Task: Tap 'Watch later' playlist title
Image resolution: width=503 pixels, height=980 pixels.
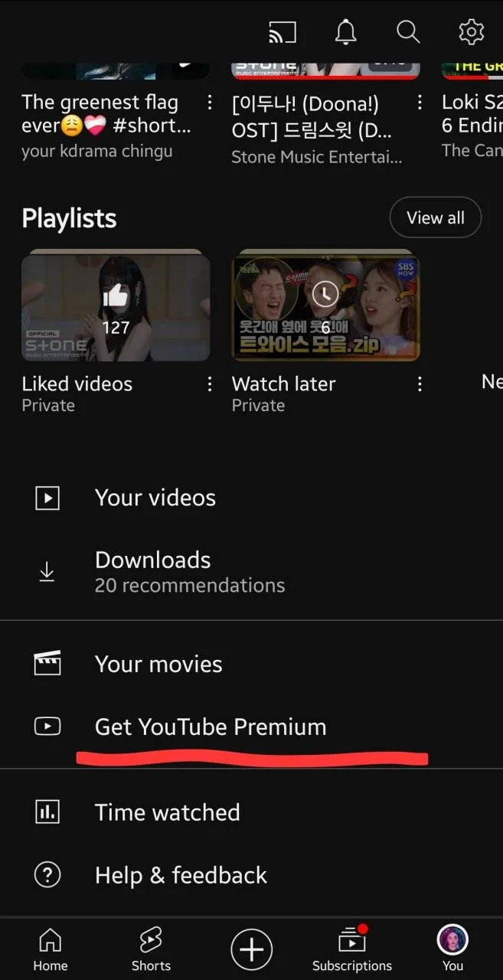Action: pos(284,384)
